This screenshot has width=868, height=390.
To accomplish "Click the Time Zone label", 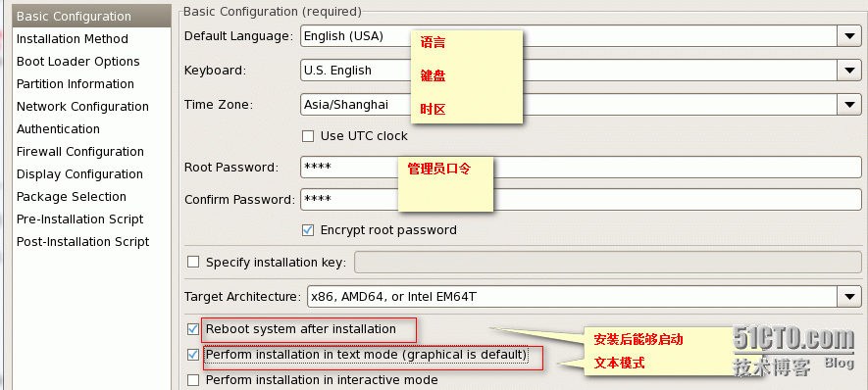I will coord(218,105).
